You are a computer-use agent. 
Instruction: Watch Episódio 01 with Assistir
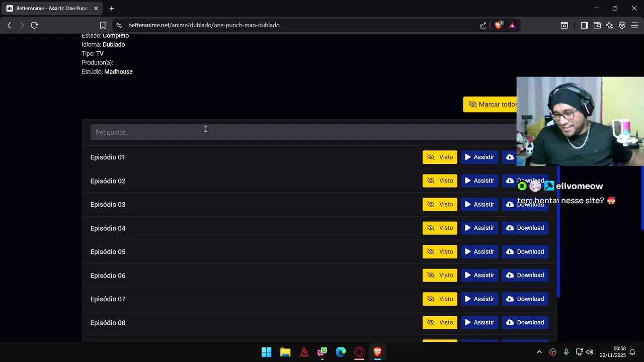pos(479,157)
